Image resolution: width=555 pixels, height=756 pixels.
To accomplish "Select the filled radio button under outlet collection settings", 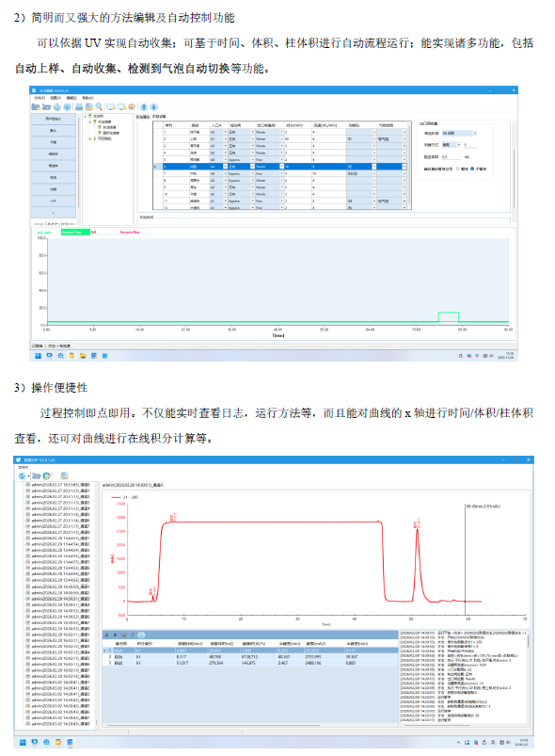I will (472, 169).
